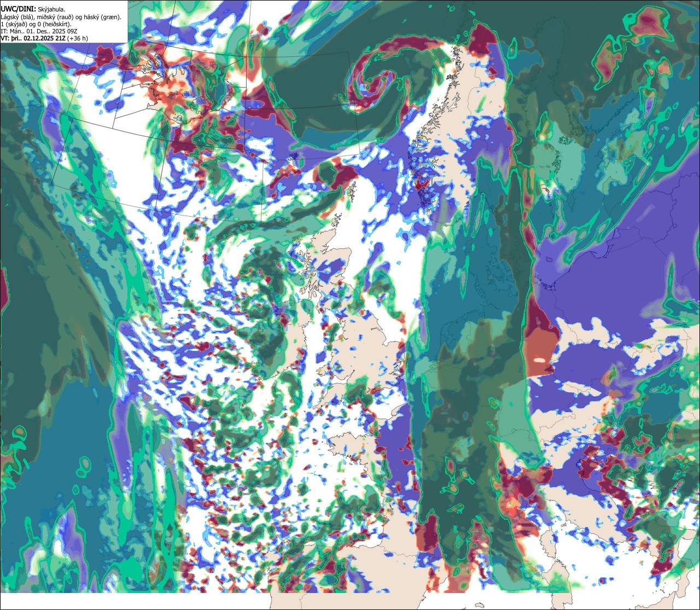
Task: Click the 'UWC/DINI: Skýjahula.' title line
Action: 33,9
